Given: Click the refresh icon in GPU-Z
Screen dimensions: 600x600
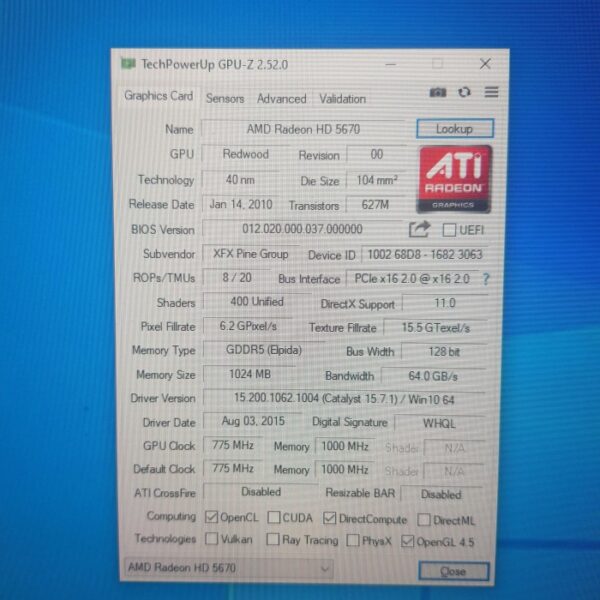Looking at the screenshot, I should pyautogui.click(x=464, y=92).
